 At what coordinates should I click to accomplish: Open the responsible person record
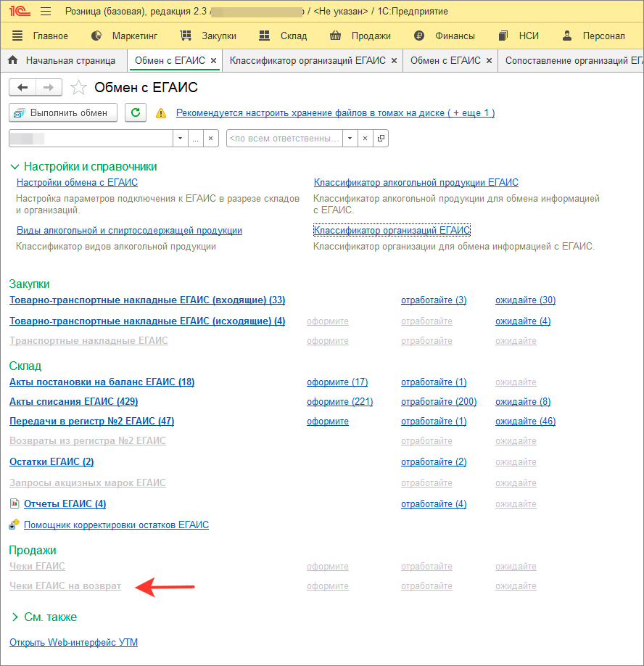point(381,139)
